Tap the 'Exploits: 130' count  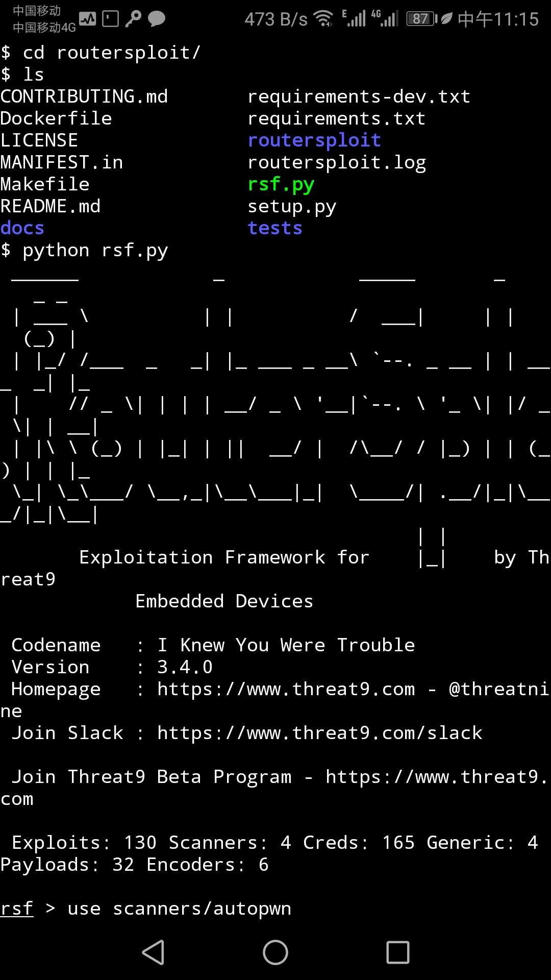tap(84, 843)
